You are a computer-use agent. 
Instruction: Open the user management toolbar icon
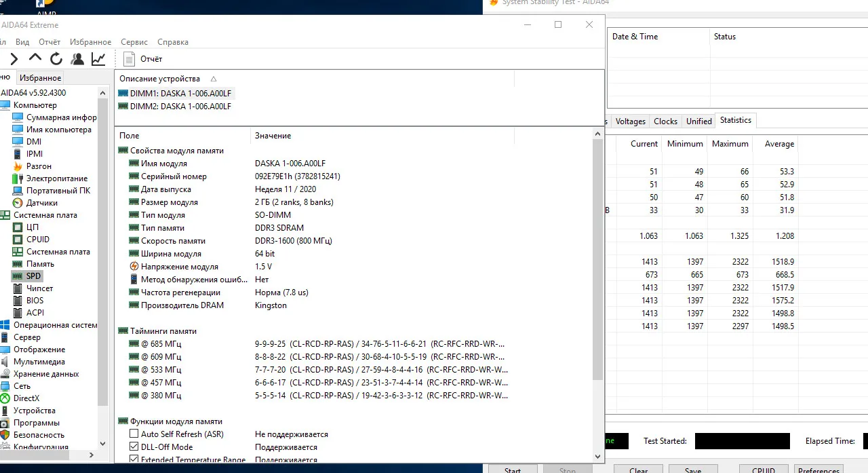77,59
